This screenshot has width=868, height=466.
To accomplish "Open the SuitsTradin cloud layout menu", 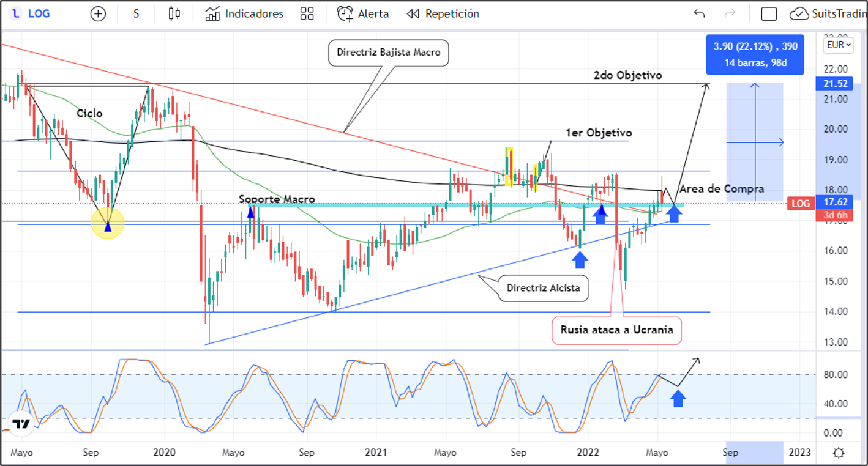I will point(828,13).
